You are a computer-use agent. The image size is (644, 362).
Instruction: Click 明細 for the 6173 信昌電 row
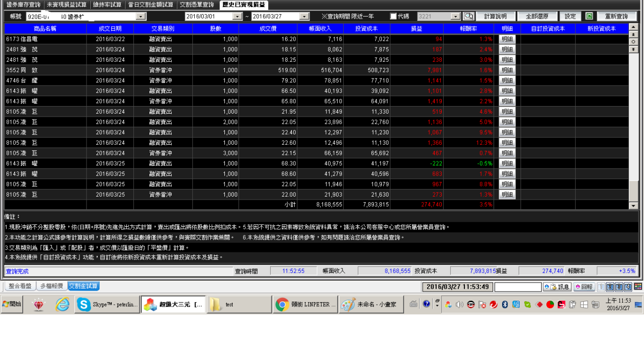pos(507,39)
